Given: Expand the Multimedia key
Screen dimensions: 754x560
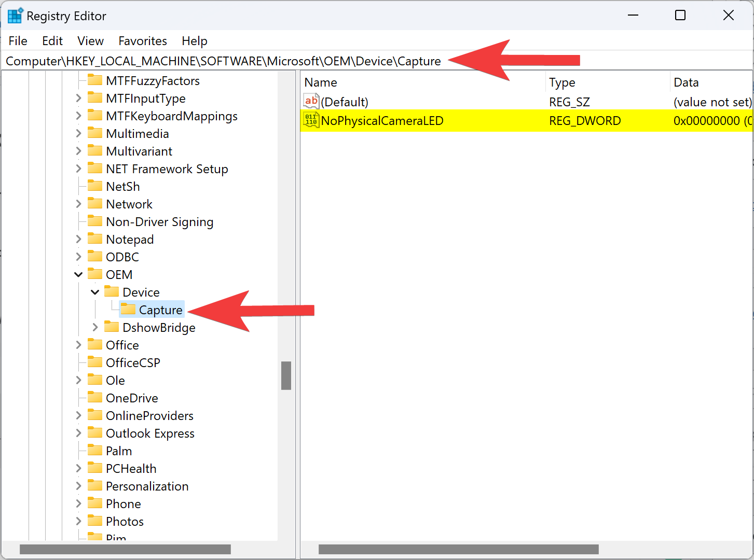Looking at the screenshot, I should [78, 133].
